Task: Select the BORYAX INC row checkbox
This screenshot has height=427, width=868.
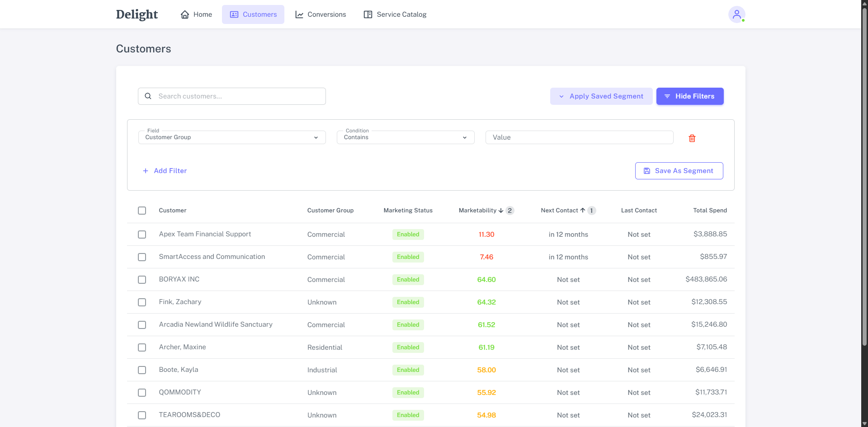Action: click(142, 280)
